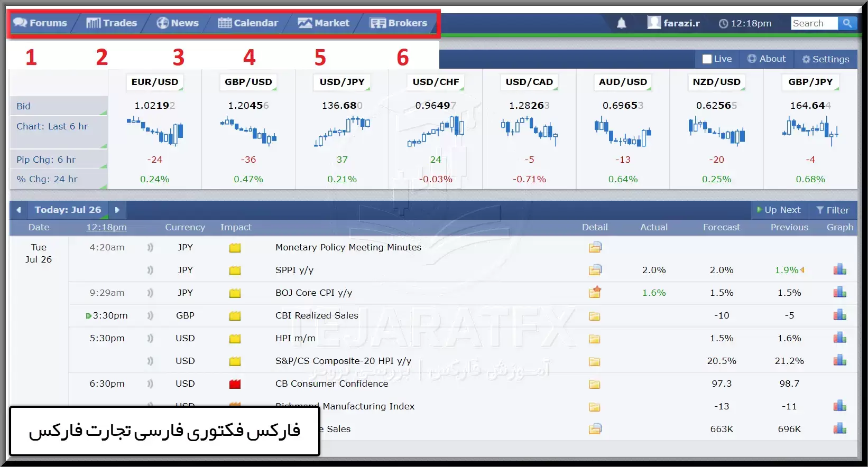Click the search magnifier button
This screenshot has height=467, width=868.
point(847,23)
